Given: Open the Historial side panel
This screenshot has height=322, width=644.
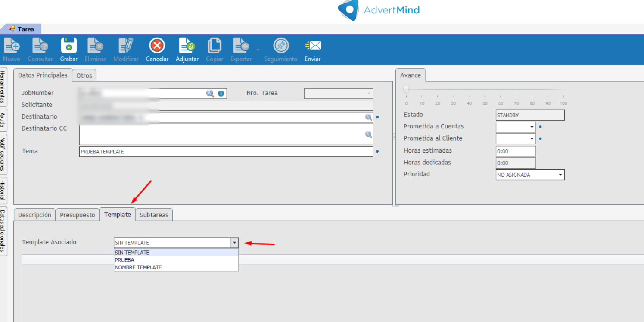Looking at the screenshot, I should (3, 190).
